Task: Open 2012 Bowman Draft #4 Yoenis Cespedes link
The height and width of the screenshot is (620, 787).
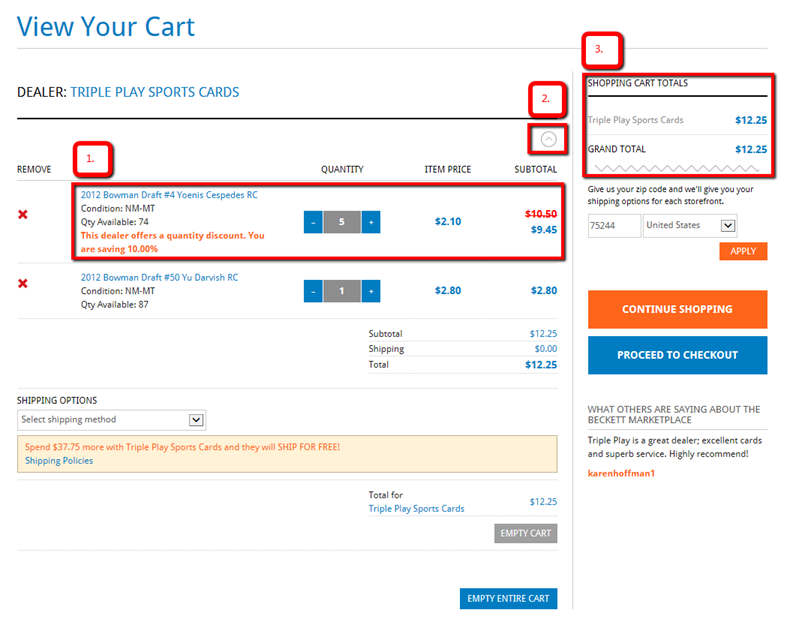Action: (x=169, y=195)
